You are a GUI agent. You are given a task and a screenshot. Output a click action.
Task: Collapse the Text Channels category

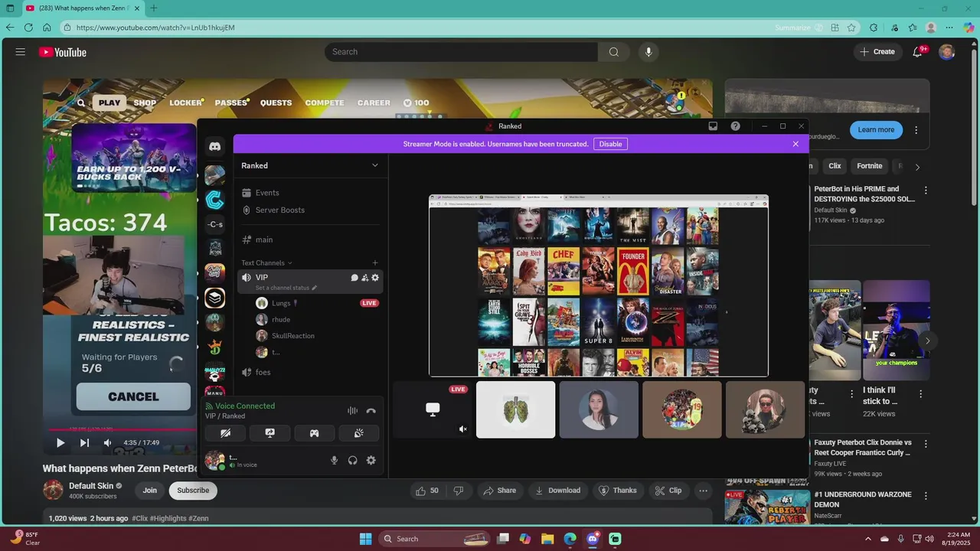pos(266,262)
